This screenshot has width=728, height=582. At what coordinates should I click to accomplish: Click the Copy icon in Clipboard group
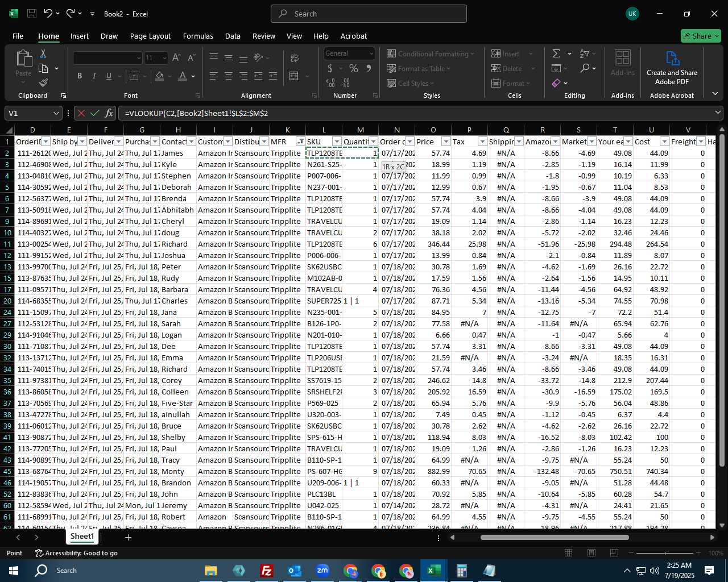(x=43, y=69)
